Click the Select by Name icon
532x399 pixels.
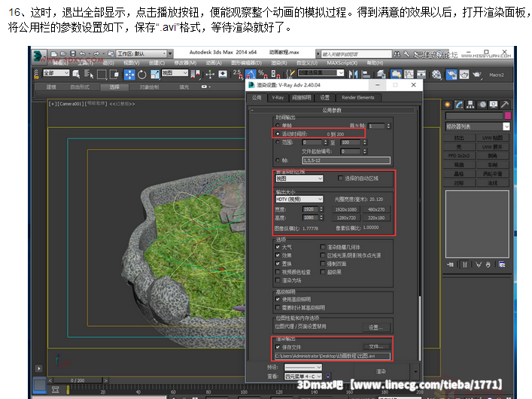click(x=89, y=74)
